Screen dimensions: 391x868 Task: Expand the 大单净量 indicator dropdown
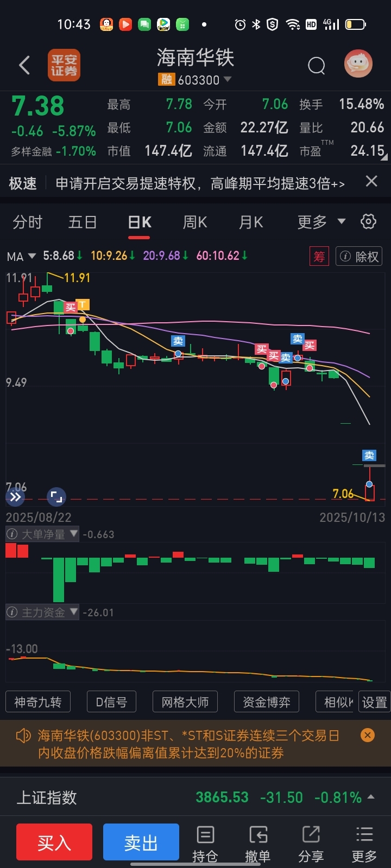pos(74,534)
